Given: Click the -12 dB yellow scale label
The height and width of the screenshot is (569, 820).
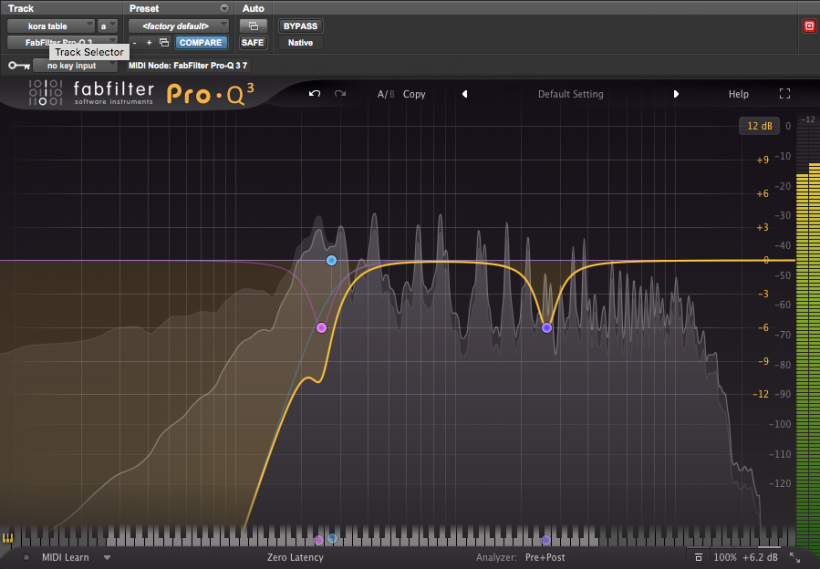Looking at the screenshot, I should point(760,394).
